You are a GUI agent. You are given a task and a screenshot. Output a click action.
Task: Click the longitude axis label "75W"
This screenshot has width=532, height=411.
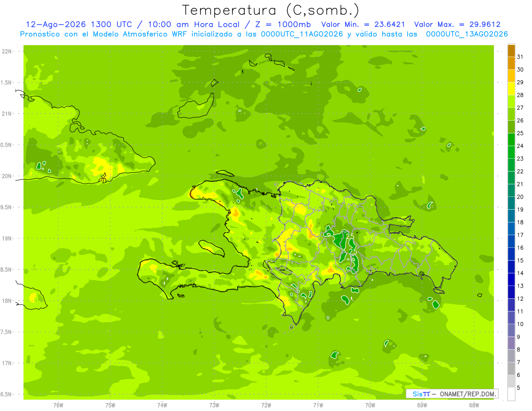click(x=110, y=405)
